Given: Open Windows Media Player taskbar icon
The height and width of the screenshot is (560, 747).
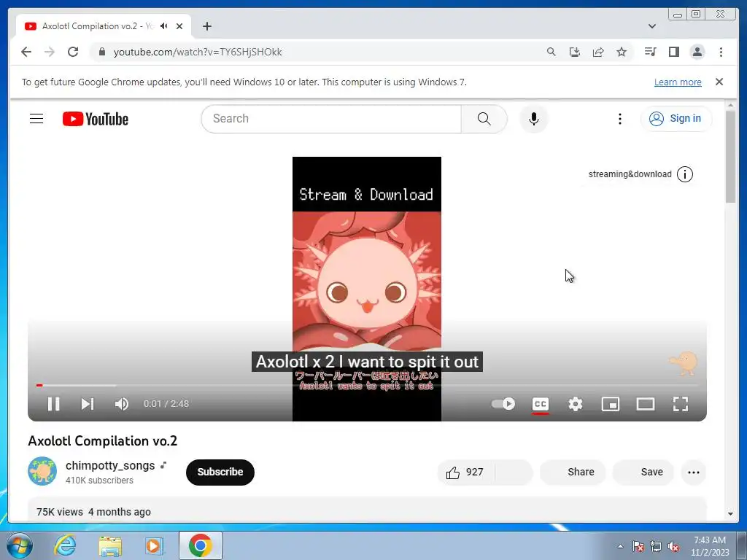Looking at the screenshot, I should pos(154,545).
